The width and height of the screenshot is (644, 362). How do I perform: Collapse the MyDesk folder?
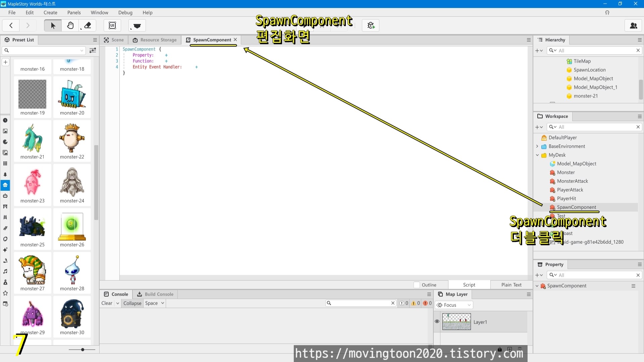tap(537, 155)
